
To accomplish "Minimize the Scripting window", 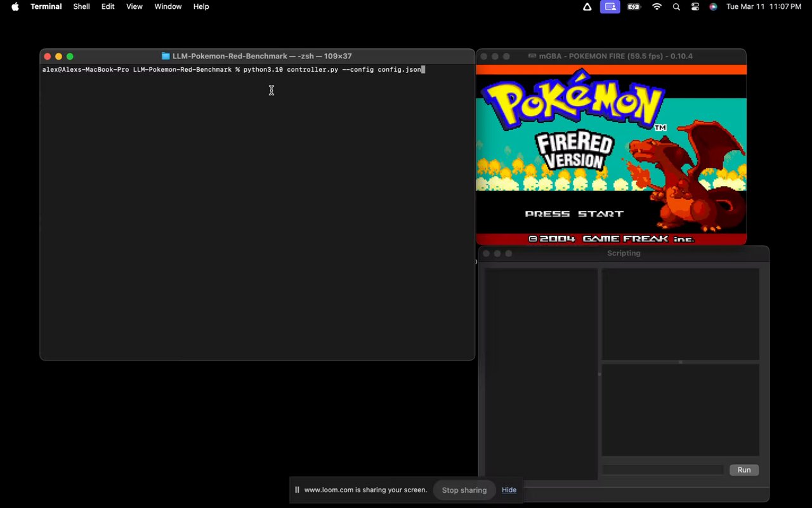I will point(497,253).
